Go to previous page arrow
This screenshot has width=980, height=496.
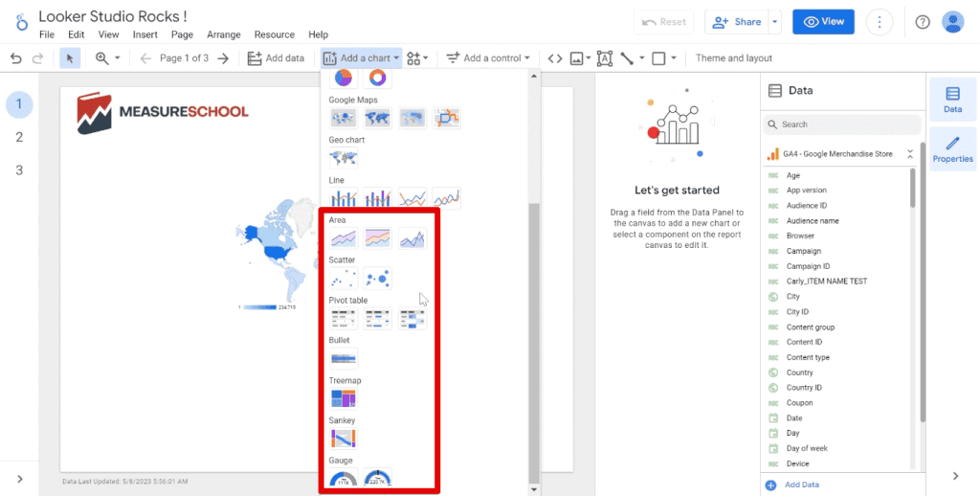coord(145,58)
